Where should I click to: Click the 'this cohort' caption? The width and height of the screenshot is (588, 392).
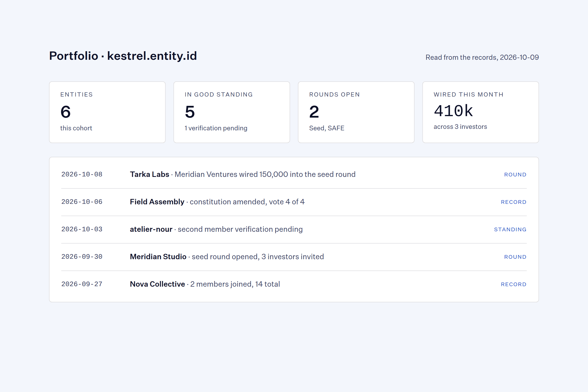[76, 128]
